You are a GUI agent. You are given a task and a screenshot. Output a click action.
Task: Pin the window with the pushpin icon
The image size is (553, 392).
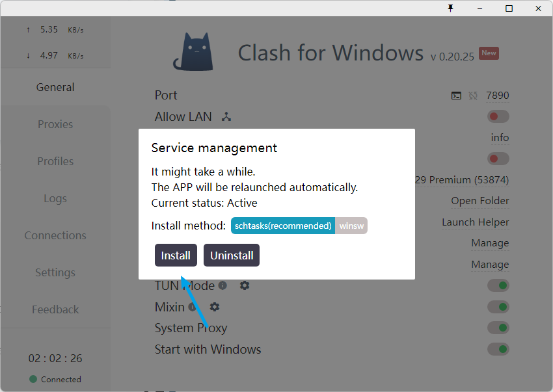click(450, 8)
